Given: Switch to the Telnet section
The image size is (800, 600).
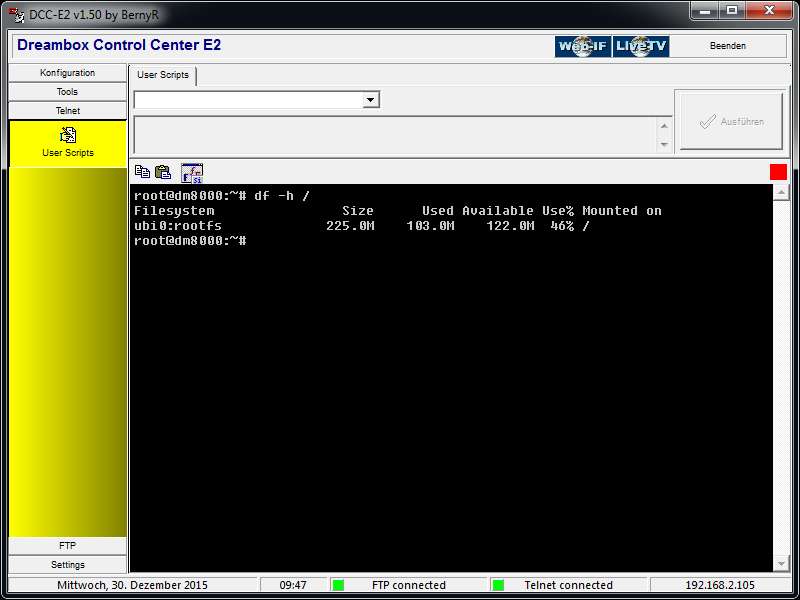Looking at the screenshot, I should [68, 111].
